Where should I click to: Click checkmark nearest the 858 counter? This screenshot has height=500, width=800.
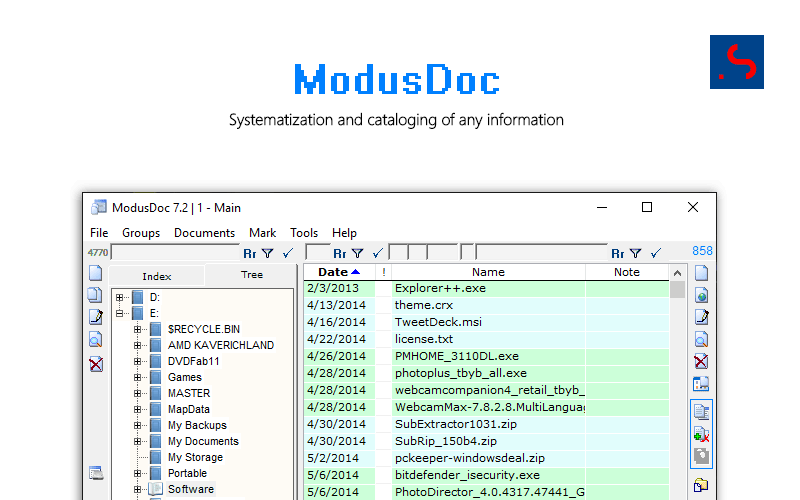[x=656, y=253]
